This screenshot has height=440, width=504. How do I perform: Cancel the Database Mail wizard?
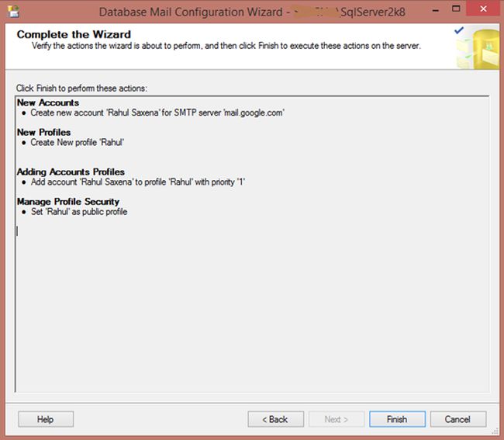(457, 419)
